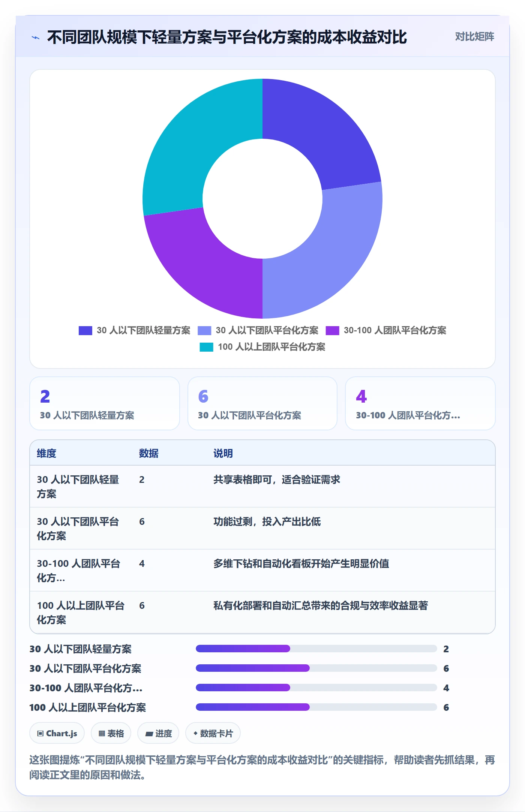This screenshot has width=525, height=812.
Task: Click the square icon in the Chart.js chip
Action: point(40,734)
